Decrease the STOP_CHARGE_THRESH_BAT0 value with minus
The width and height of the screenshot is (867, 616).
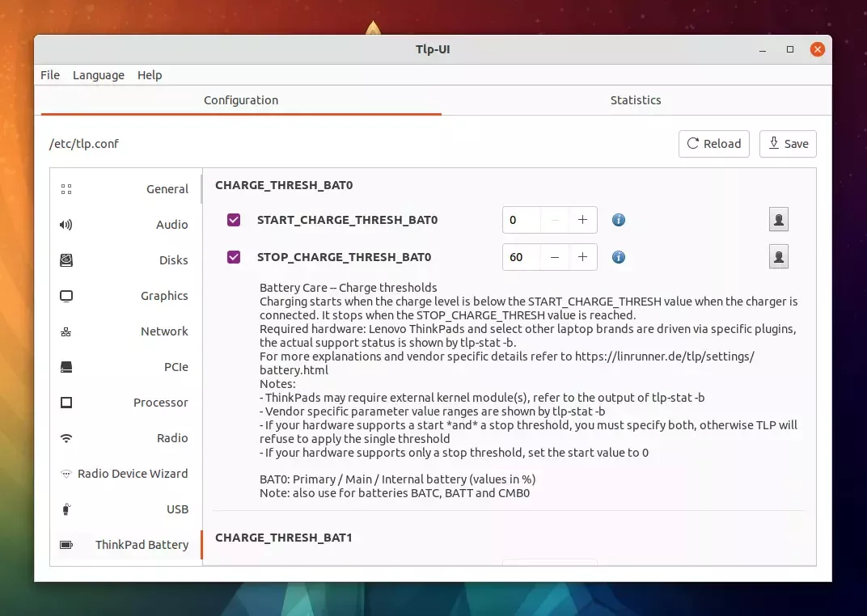[555, 257]
